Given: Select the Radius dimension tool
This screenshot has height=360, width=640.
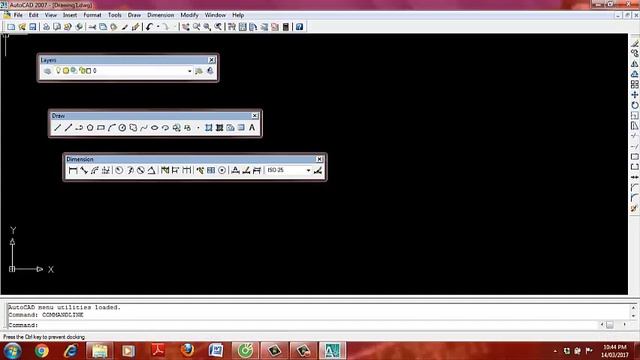Looking at the screenshot, I should [x=119, y=170].
